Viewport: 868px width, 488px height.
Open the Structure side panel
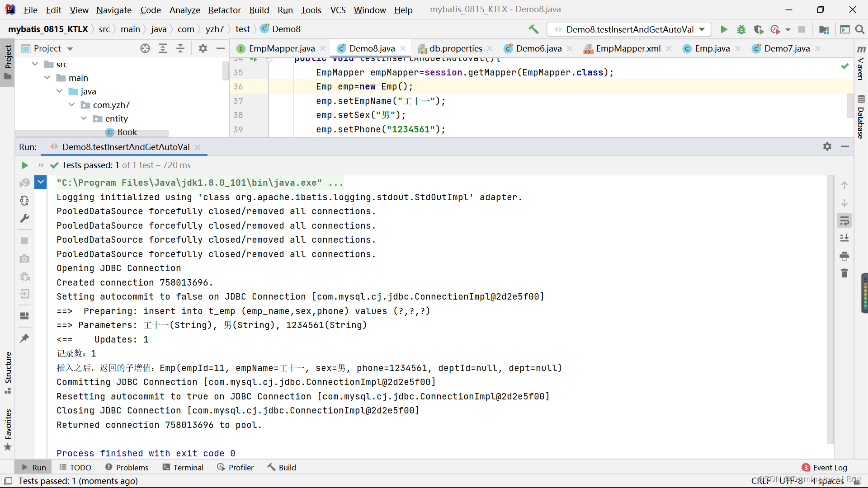click(x=8, y=372)
